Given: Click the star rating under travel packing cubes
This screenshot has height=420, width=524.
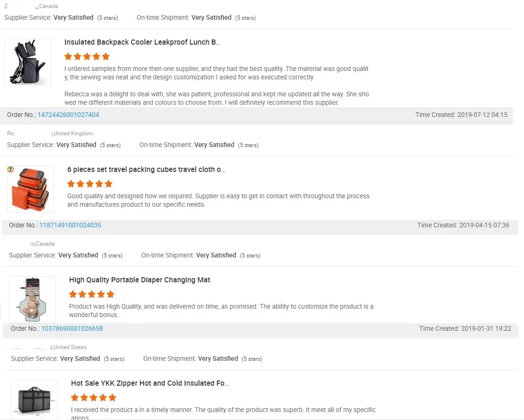Looking at the screenshot, I should (x=90, y=184).
